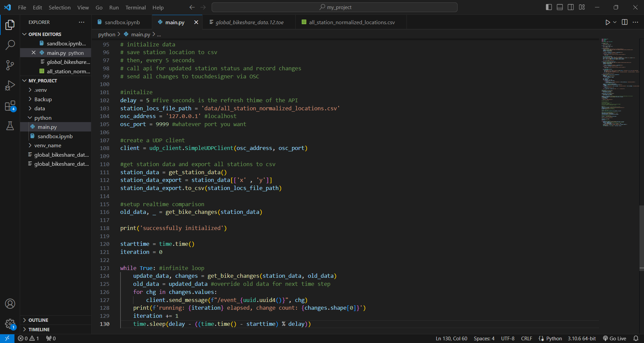The width and height of the screenshot is (644, 343).
Task: Change end of line CRLF
Action: 526,338
